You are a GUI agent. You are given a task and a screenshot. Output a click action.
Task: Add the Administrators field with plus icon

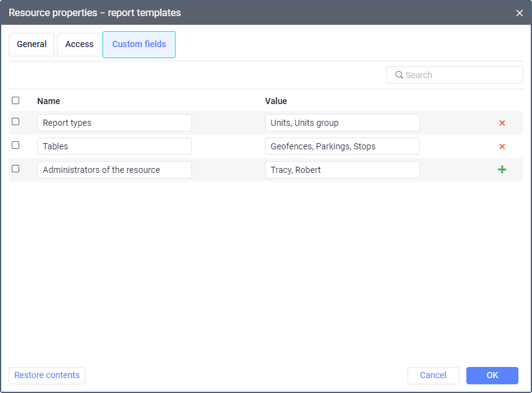pyautogui.click(x=502, y=170)
